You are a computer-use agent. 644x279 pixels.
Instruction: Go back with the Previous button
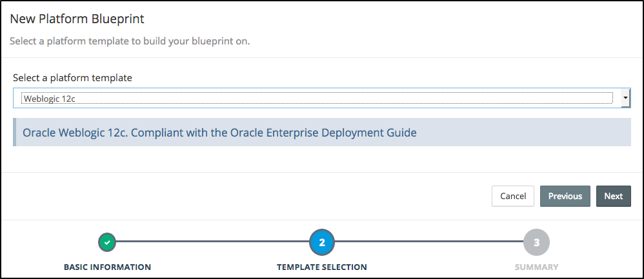[x=565, y=196]
